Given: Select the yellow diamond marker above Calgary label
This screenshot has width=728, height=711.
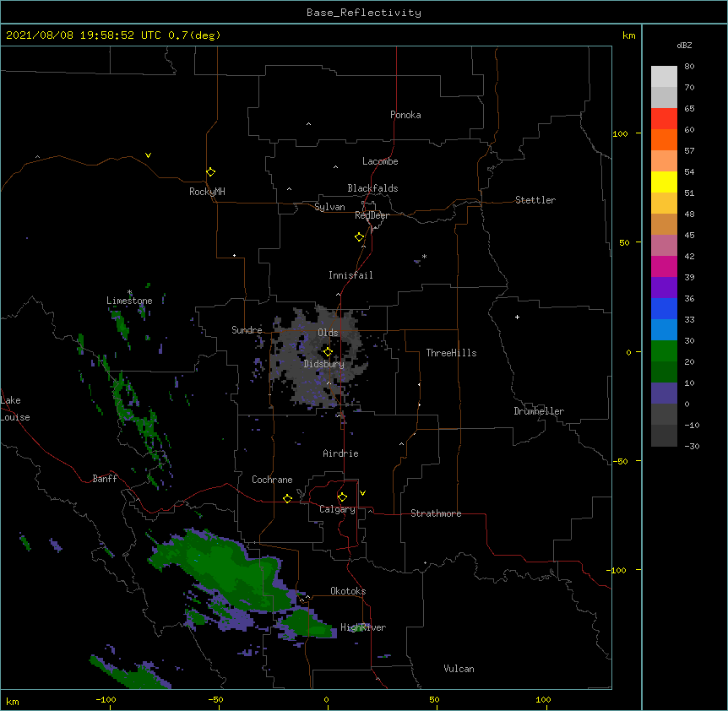Looking at the screenshot, I should [x=342, y=497].
